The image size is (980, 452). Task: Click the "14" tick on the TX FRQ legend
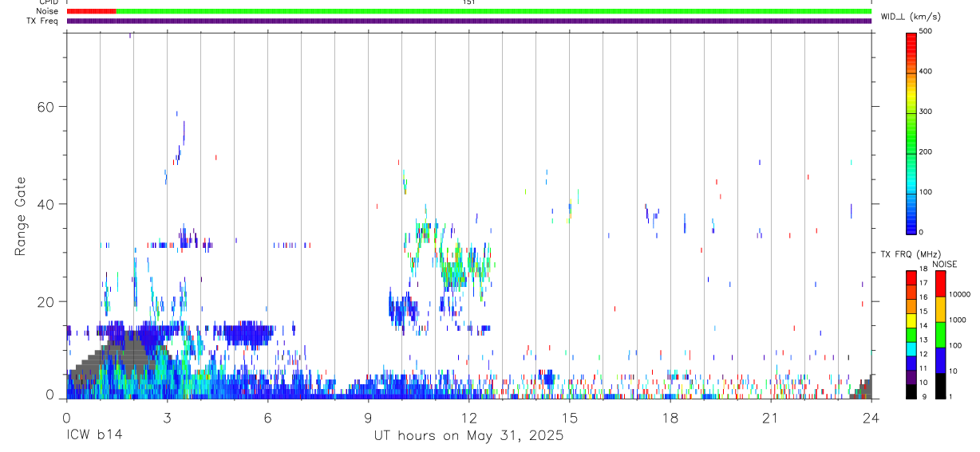pos(923,326)
